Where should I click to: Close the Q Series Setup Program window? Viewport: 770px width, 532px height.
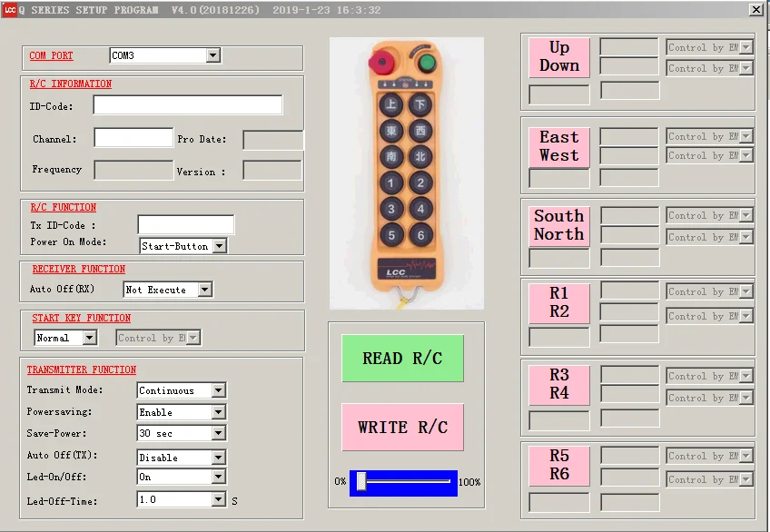[x=756, y=9]
